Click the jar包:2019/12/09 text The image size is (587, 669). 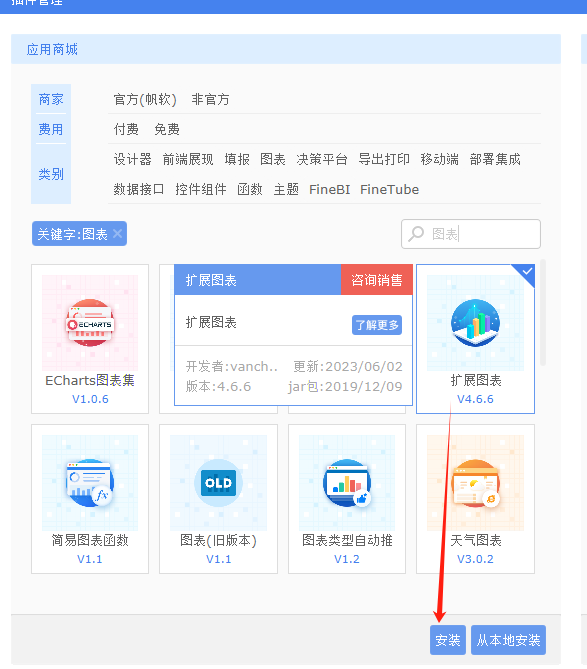(345, 387)
